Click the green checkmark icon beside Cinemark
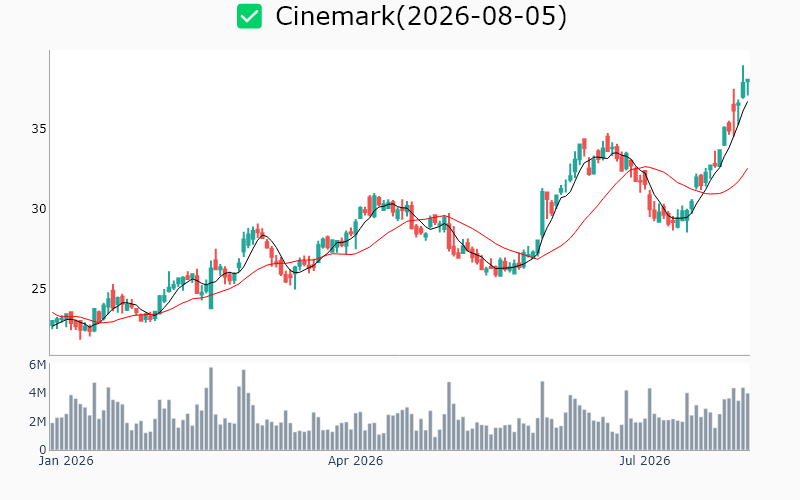The width and height of the screenshot is (800, 500). (249, 16)
